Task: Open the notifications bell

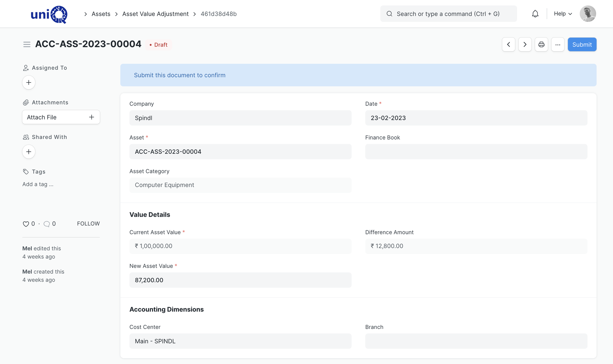Action: [535, 14]
